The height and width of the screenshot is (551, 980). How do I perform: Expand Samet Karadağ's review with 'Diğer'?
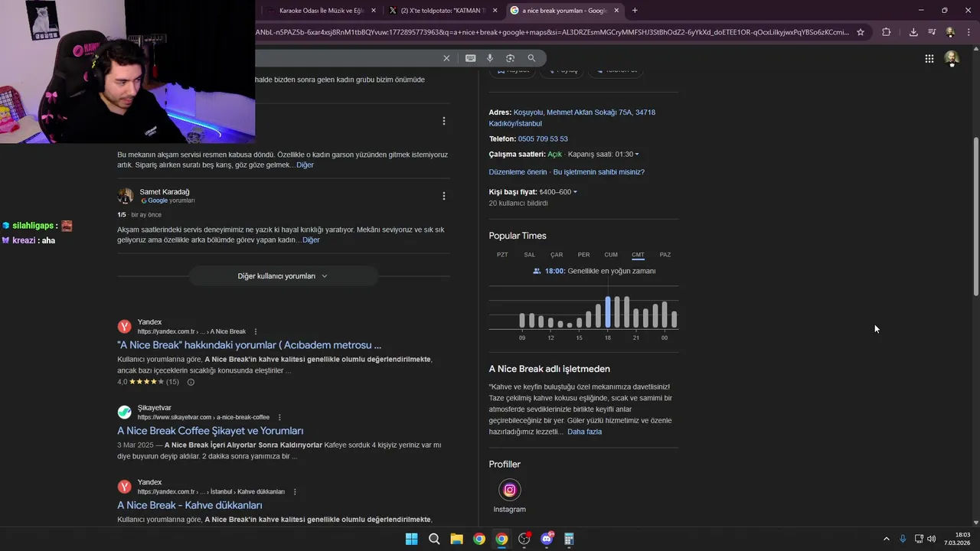pos(311,240)
